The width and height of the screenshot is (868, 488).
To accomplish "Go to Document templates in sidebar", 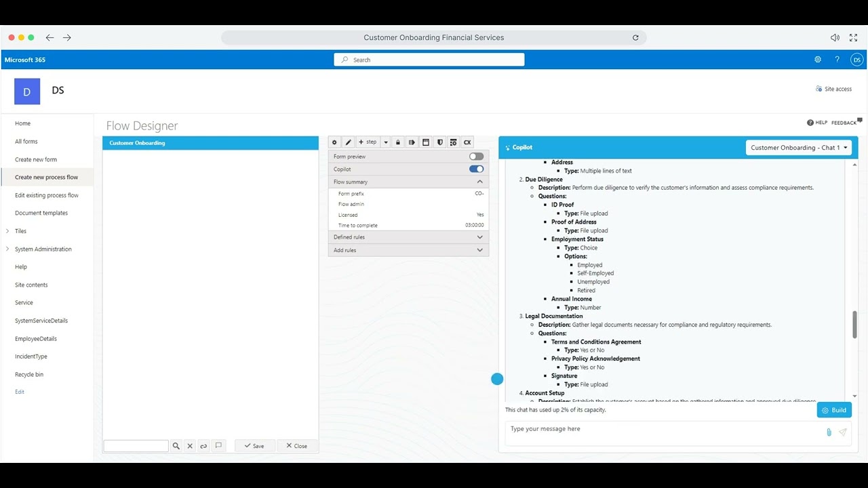I will tap(41, 213).
